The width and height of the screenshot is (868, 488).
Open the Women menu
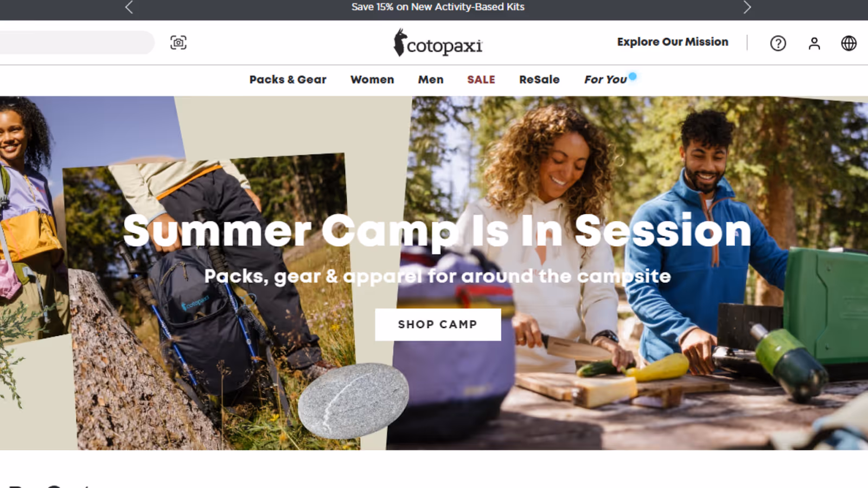pos(372,80)
